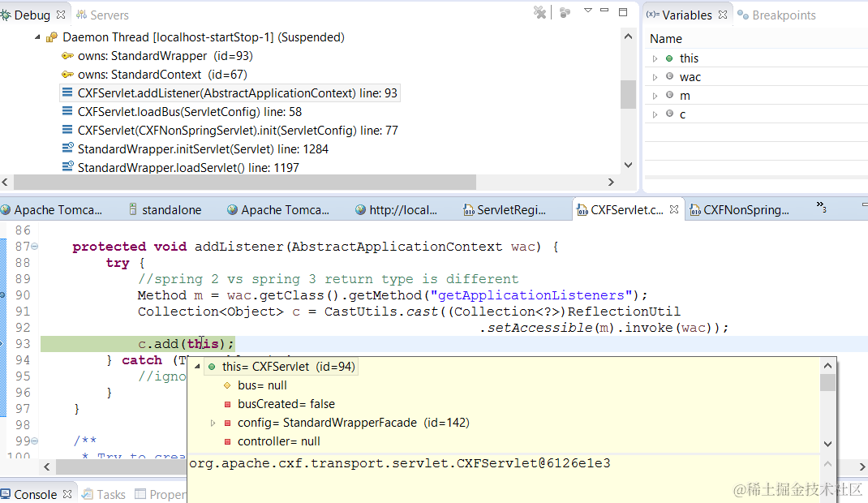The width and height of the screenshot is (868, 503).
Task: Click the Name column header in Variables
Action: (x=665, y=39)
